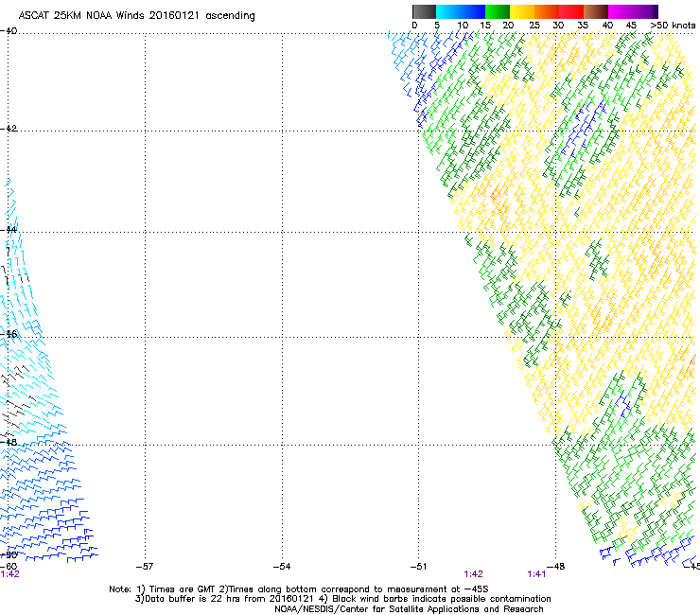Click the longitude label '-57'
This screenshot has width=700, height=615.
click(145, 567)
